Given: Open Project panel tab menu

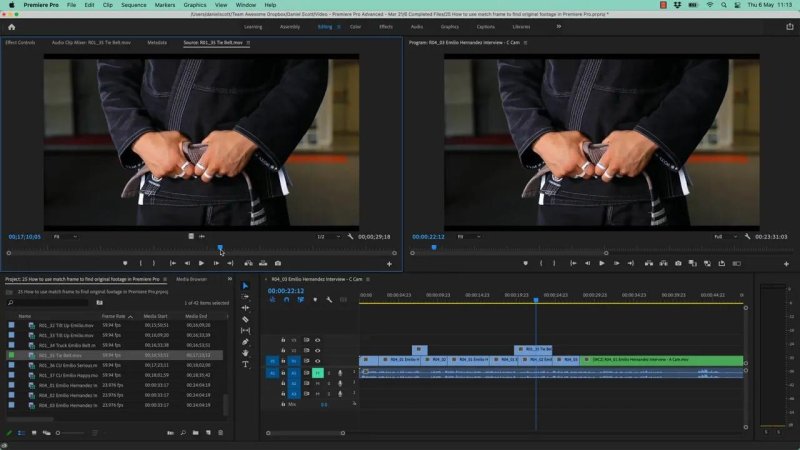Looking at the screenshot, I should [165, 279].
